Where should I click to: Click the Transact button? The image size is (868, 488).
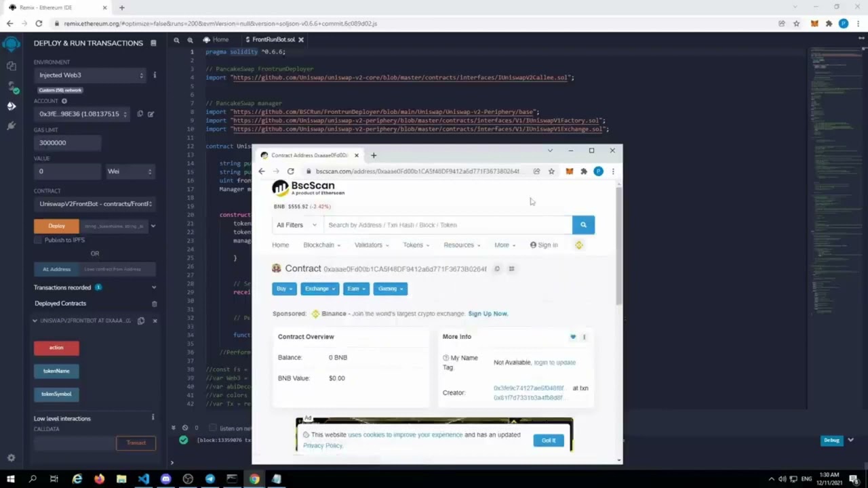(x=136, y=443)
